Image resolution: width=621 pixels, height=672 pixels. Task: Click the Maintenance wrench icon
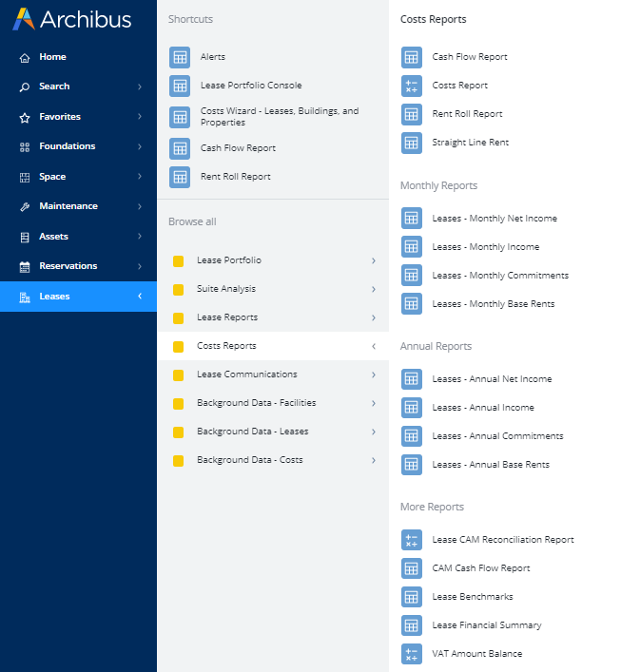[25, 206]
